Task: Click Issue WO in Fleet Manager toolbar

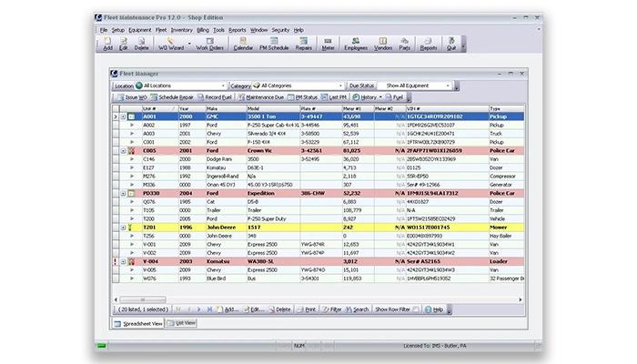Action: point(133,97)
